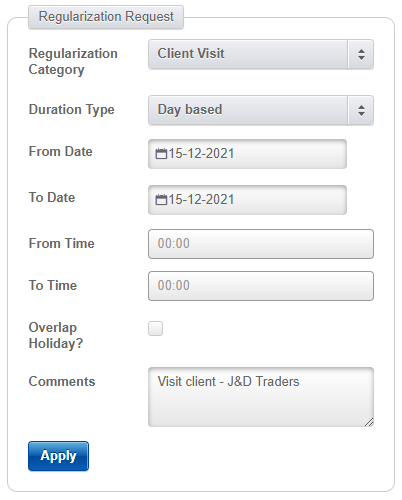Click the From Date field showing 15-12-2021
This screenshot has width=402, height=500.
click(247, 154)
